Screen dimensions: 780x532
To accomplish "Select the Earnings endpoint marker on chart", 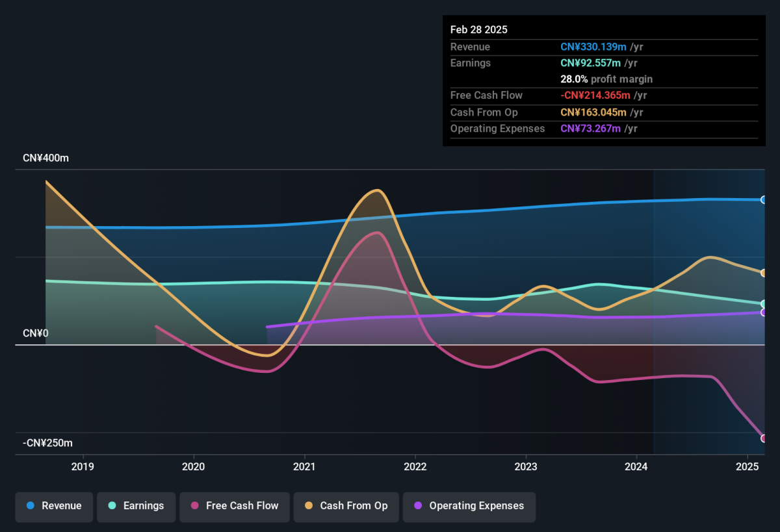I will (x=764, y=304).
